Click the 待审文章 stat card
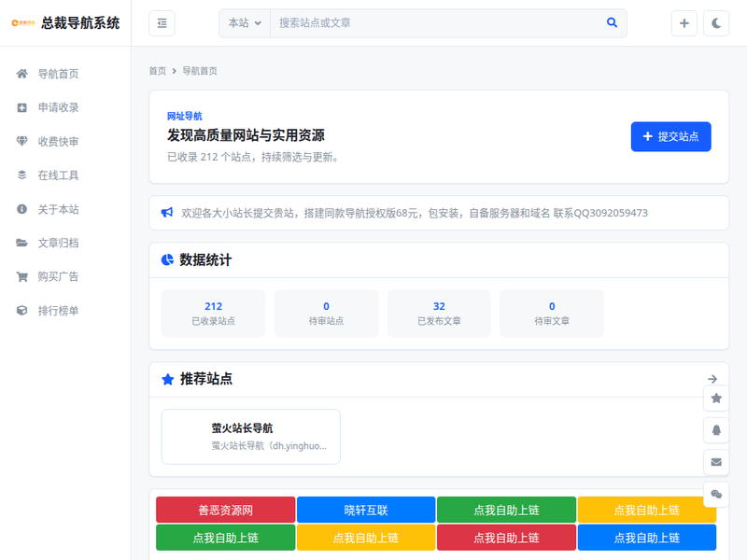The width and height of the screenshot is (747, 560). (552, 314)
